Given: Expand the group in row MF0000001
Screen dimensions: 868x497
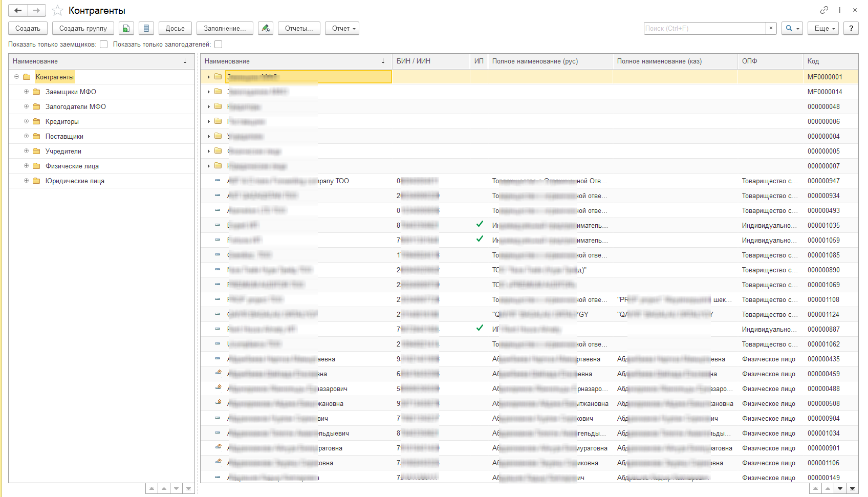Looking at the screenshot, I should coord(208,77).
